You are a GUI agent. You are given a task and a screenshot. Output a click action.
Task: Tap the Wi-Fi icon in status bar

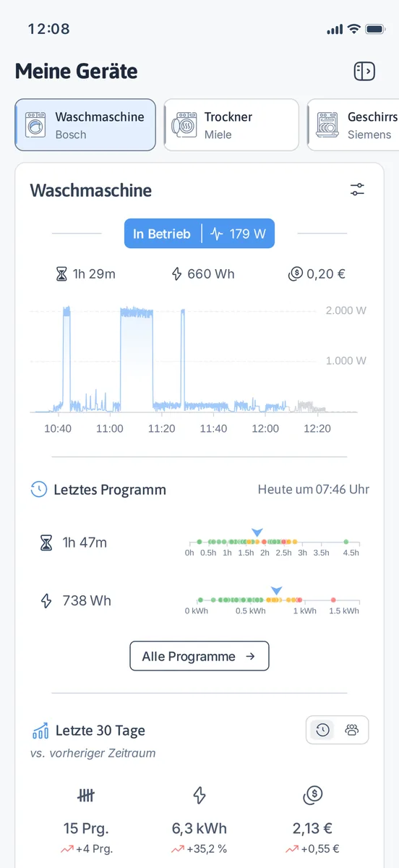(x=353, y=29)
